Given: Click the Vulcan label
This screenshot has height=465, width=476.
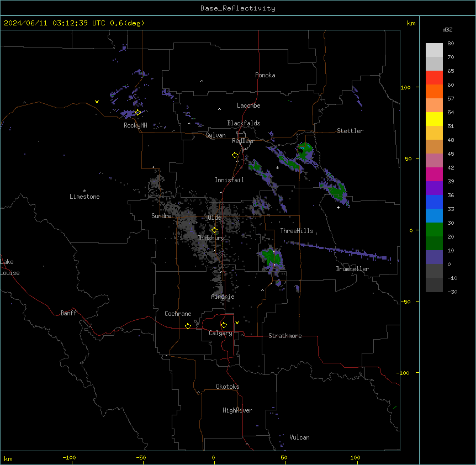Looking at the screenshot, I should tap(299, 437).
